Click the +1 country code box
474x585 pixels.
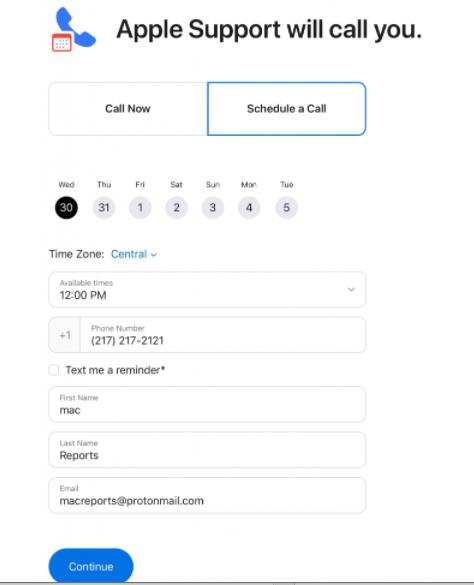pos(65,335)
